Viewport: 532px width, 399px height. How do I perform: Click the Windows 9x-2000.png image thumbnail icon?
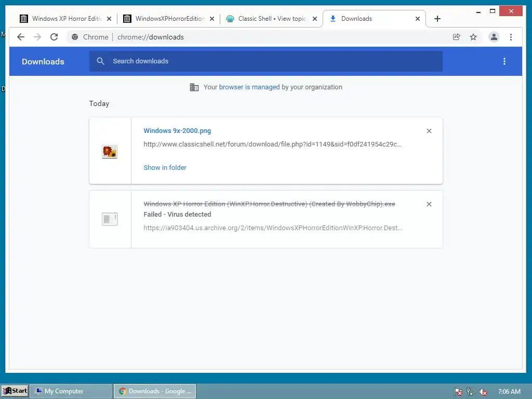[x=110, y=152]
